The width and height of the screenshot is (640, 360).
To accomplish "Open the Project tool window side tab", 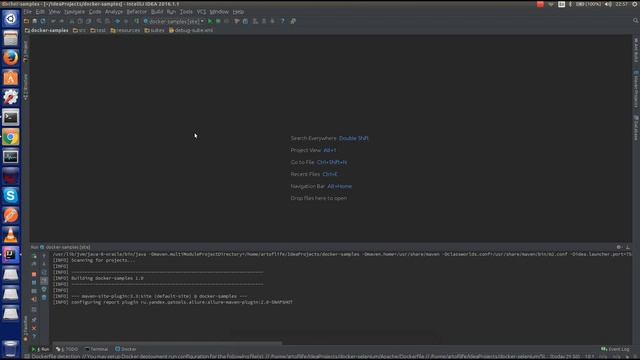I will tap(26, 51).
